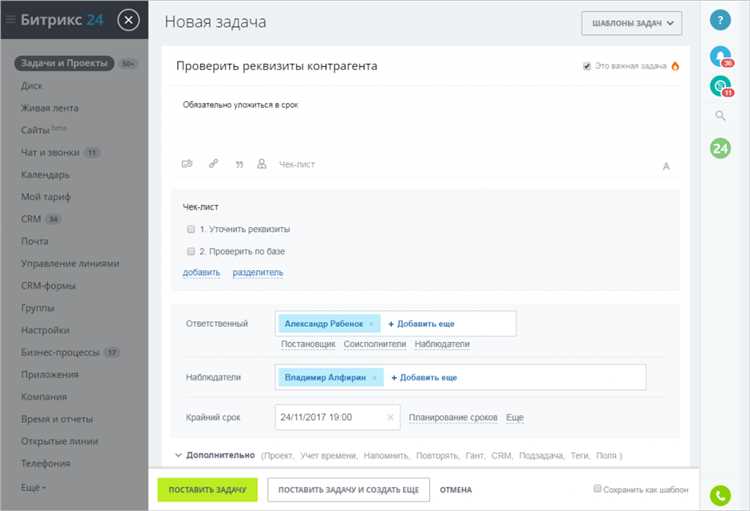The image size is (750, 511).
Task: Click the green phone call icon
Action: click(x=720, y=496)
